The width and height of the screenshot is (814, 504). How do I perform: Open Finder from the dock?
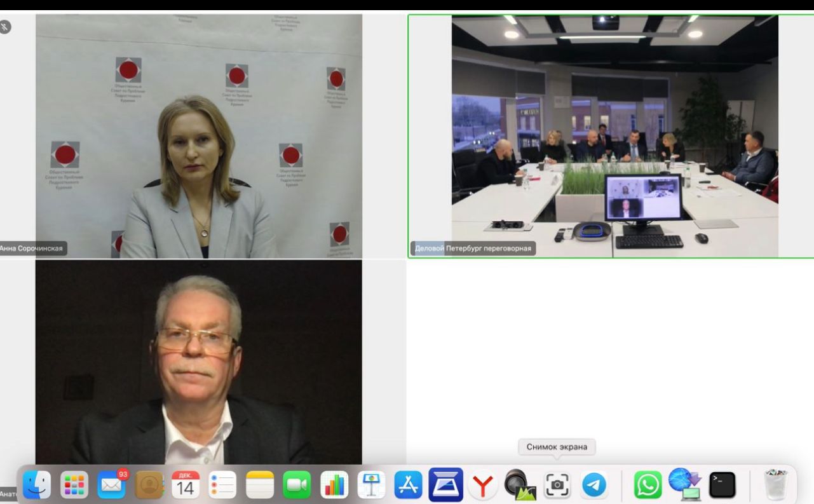click(x=37, y=486)
